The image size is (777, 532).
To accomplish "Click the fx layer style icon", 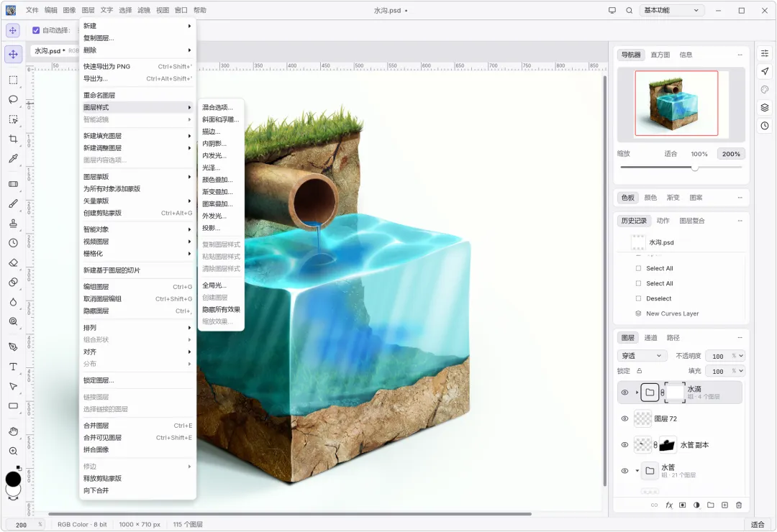I will coord(669,505).
